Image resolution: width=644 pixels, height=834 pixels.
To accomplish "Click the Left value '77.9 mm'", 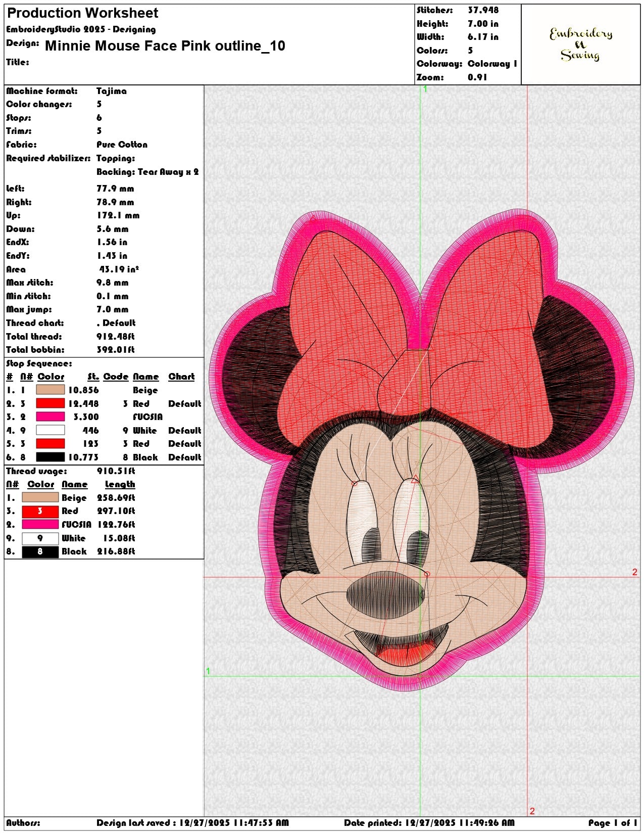I will pos(115,189).
